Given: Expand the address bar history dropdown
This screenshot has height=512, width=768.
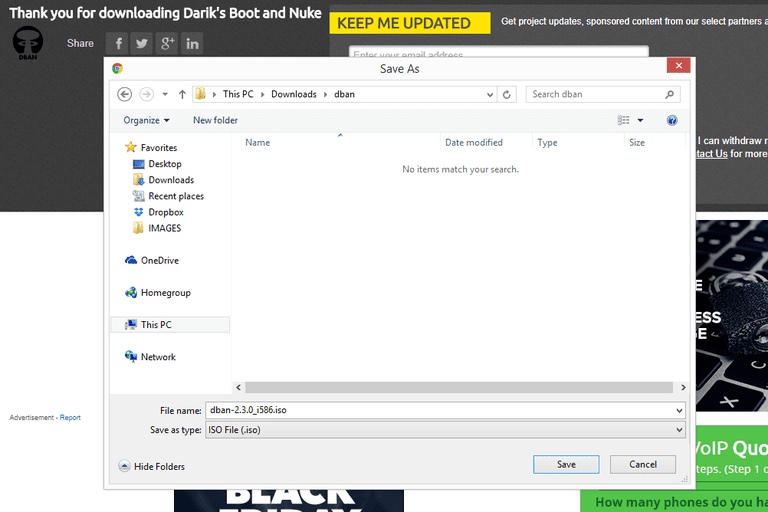Looking at the screenshot, I should pyautogui.click(x=490, y=95).
